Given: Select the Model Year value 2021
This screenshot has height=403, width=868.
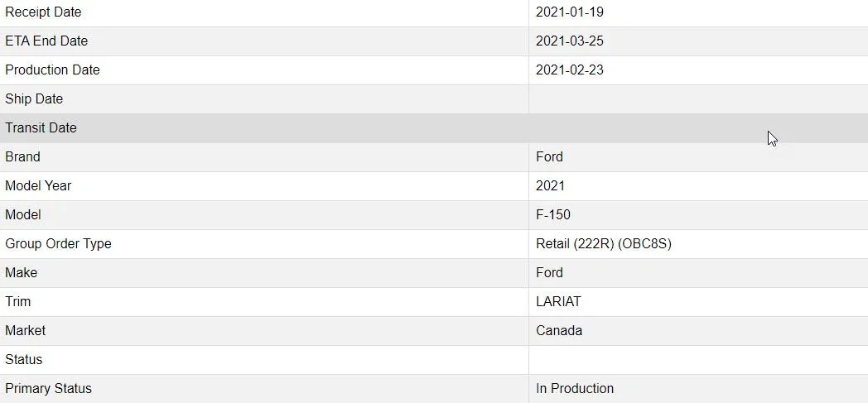Looking at the screenshot, I should click(550, 185).
